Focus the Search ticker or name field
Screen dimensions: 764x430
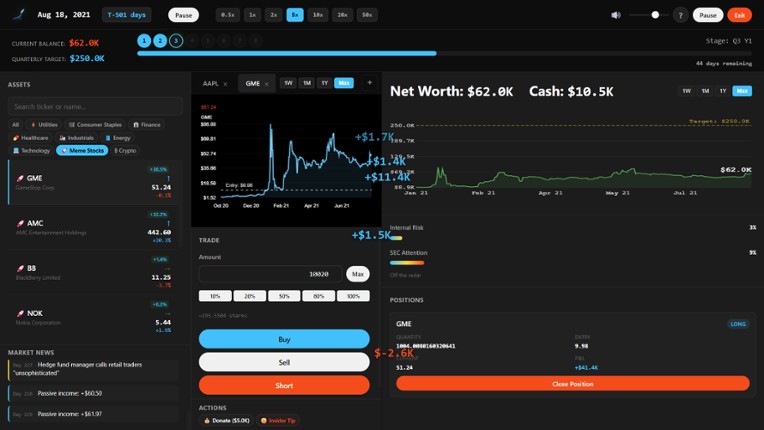pyautogui.click(x=94, y=106)
